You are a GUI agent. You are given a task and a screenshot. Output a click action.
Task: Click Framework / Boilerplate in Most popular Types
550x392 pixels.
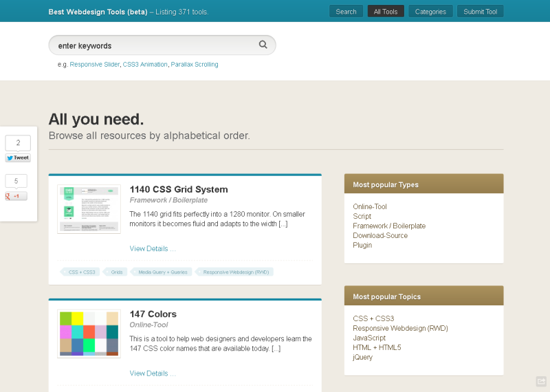pyautogui.click(x=389, y=226)
